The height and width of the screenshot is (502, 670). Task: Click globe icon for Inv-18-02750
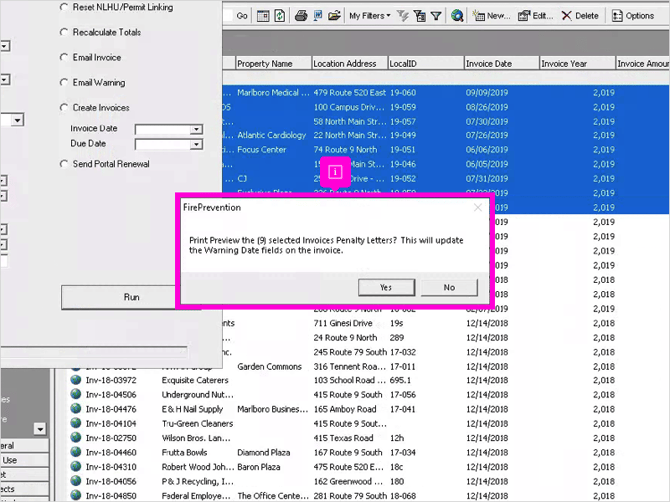tap(76, 438)
